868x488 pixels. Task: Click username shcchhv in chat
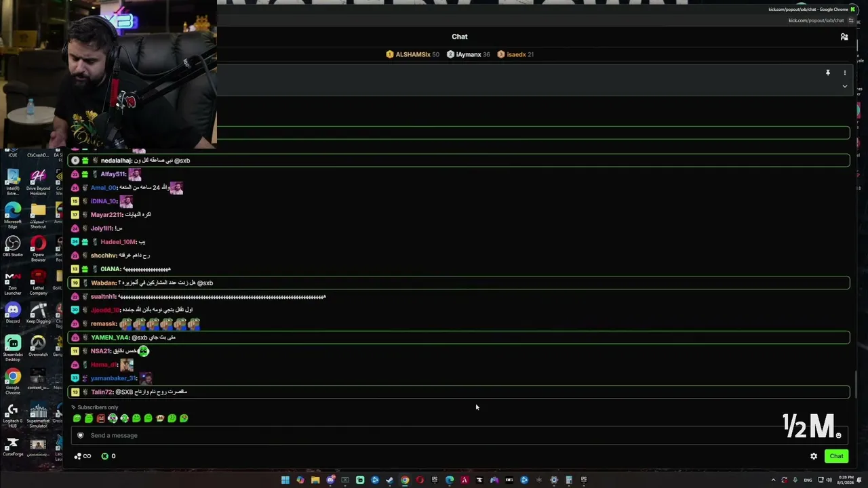[104, 256]
